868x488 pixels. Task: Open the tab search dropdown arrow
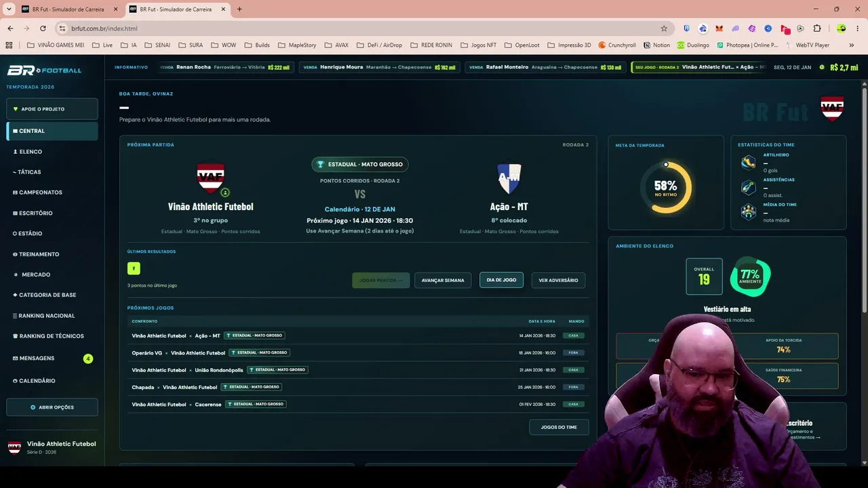[9, 9]
